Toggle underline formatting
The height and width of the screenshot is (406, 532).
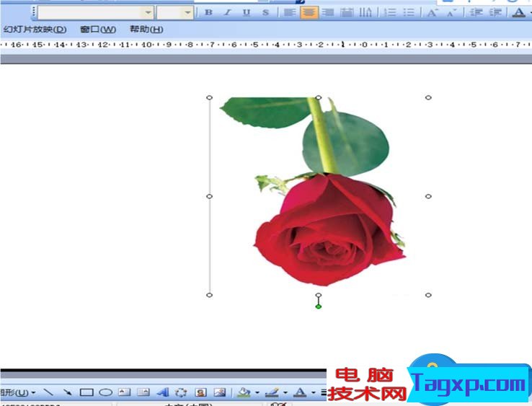pyautogui.click(x=247, y=12)
